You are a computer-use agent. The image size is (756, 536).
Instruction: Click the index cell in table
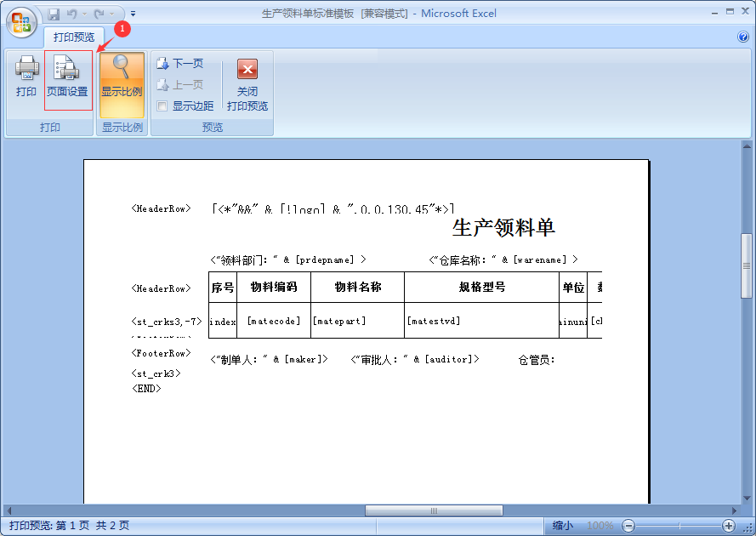tap(223, 322)
